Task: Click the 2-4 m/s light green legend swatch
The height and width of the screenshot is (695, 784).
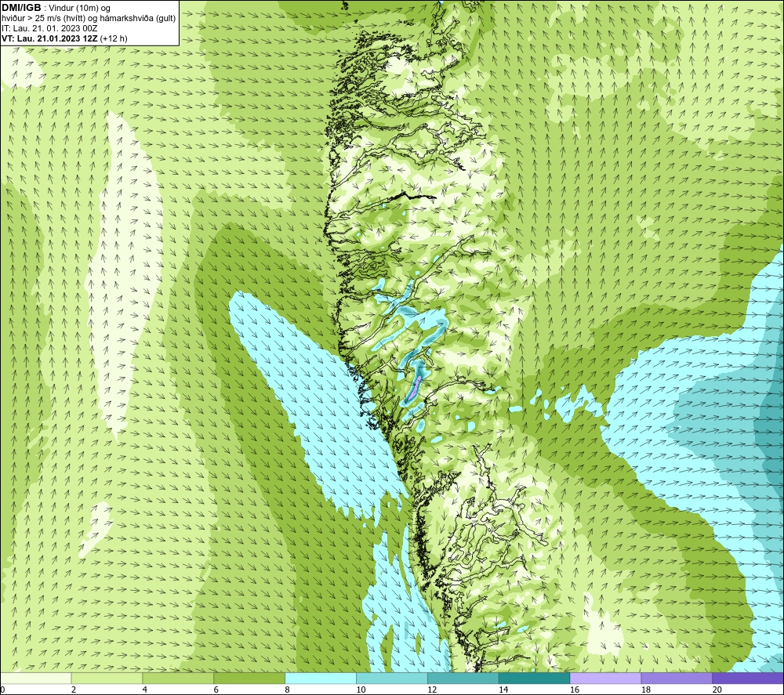Action: coord(107,678)
